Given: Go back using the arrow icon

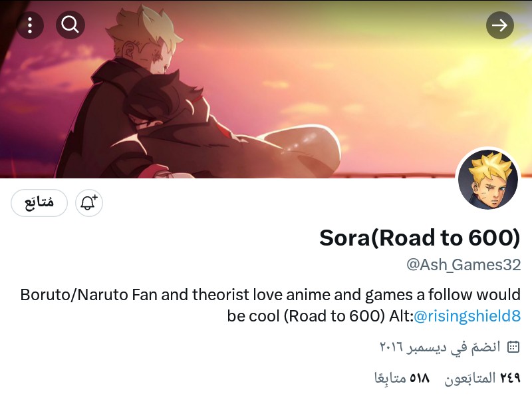Looking at the screenshot, I should pyautogui.click(x=500, y=25).
